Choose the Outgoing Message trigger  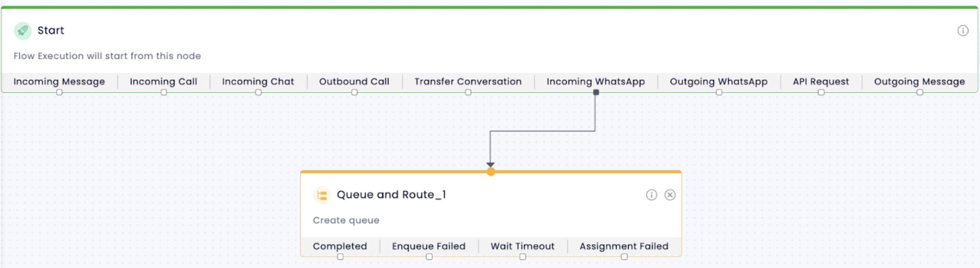919,82
